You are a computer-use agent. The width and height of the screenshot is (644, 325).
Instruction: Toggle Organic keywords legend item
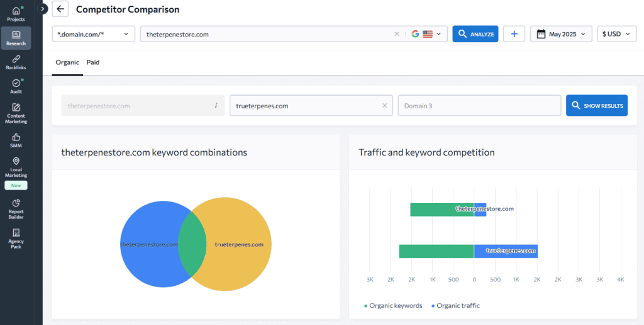coord(393,305)
